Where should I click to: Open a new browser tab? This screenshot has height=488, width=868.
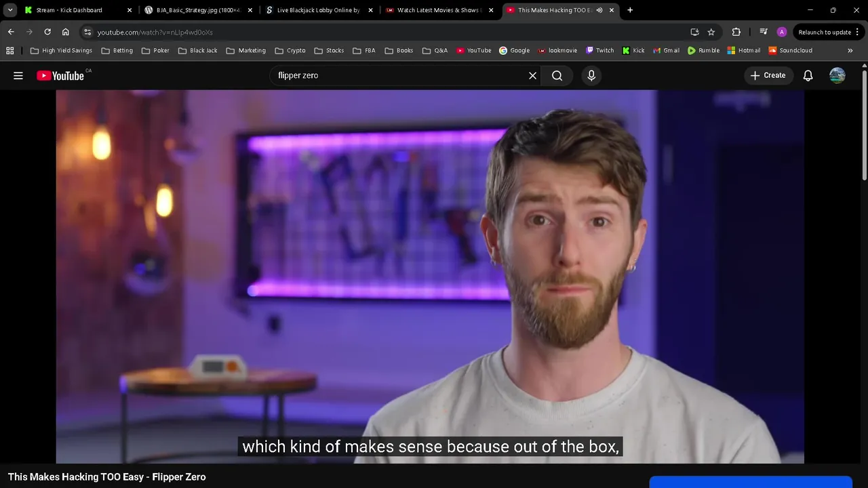(630, 10)
